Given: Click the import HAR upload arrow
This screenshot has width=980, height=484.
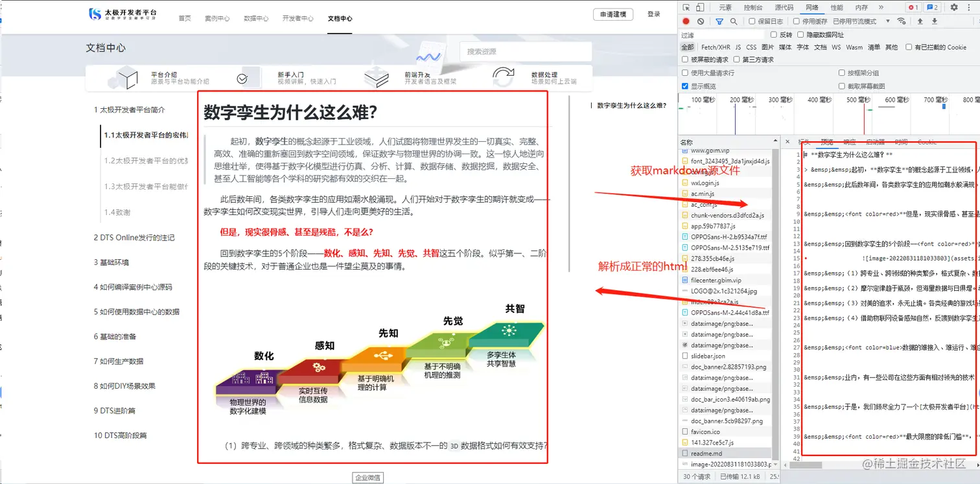Looking at the screenshot, I should (x=920, y=21).
